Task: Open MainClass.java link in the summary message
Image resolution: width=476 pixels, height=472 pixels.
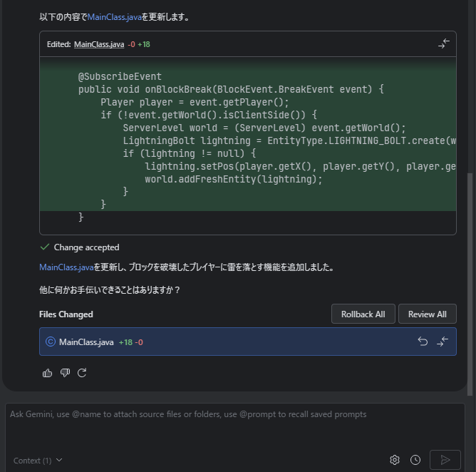Action: [66, 267]
